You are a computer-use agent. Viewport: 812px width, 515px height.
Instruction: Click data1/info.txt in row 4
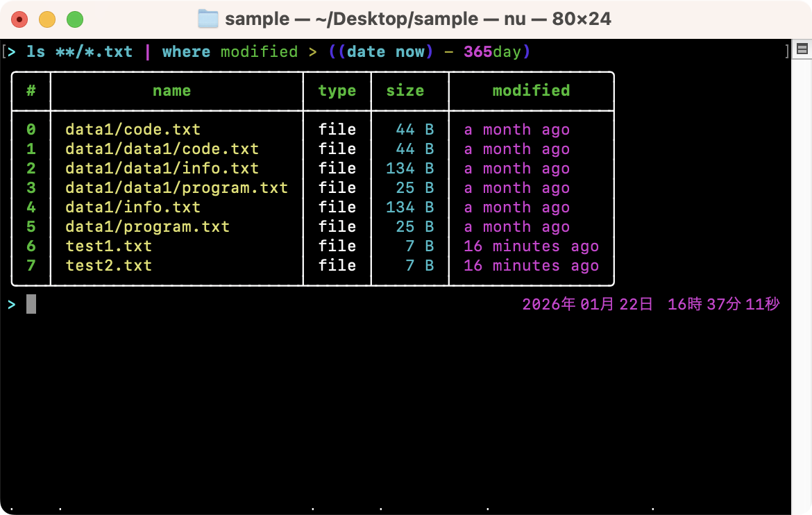pos(133,208)
